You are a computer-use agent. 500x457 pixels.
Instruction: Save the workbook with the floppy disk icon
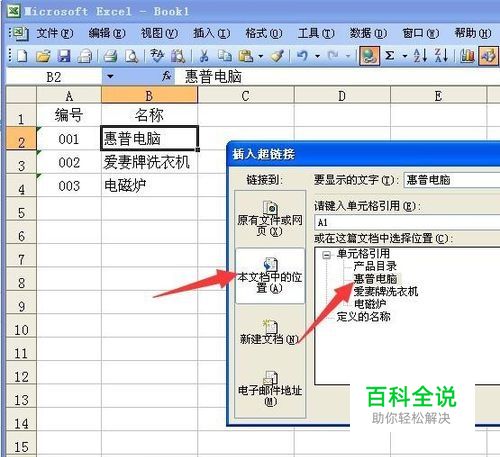click(64, 56)
